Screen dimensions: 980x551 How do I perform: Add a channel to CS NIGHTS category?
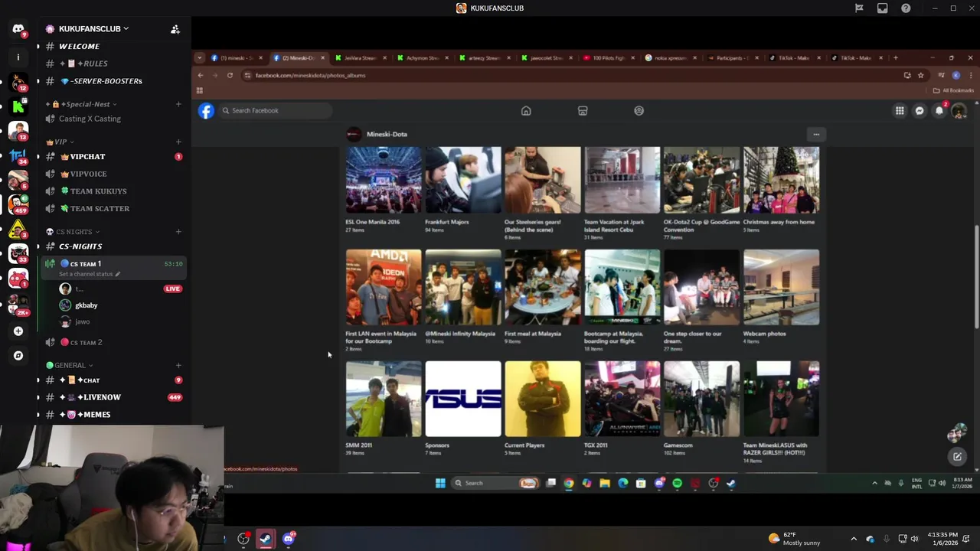pos(178,232)
